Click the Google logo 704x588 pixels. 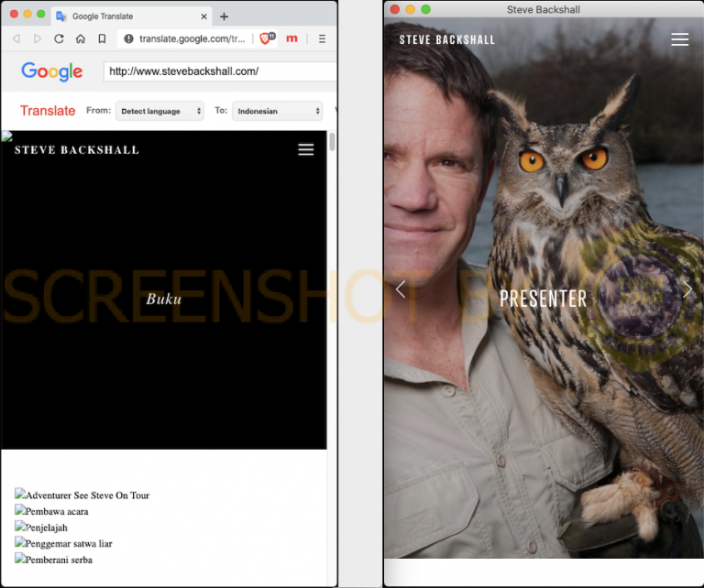[52, 71]
